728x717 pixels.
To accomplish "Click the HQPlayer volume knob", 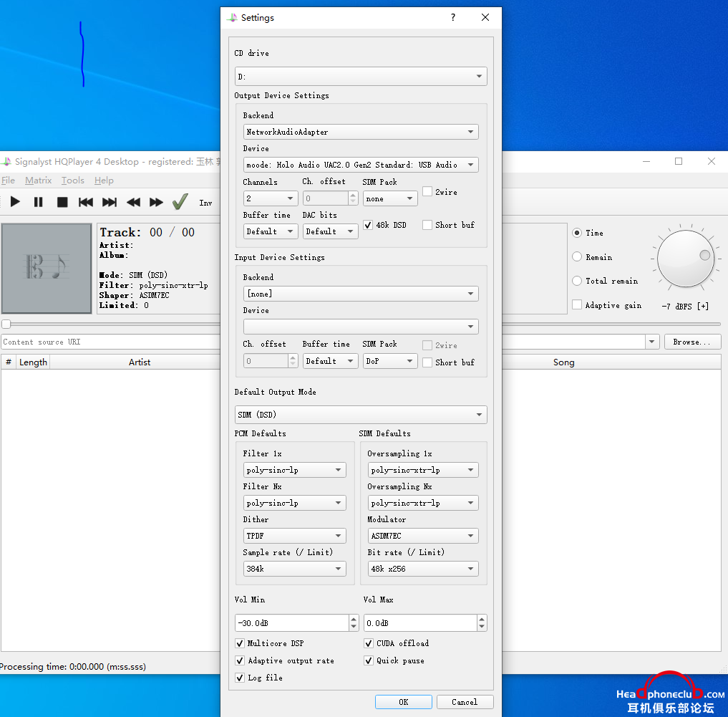I will [x=685, y=259].
